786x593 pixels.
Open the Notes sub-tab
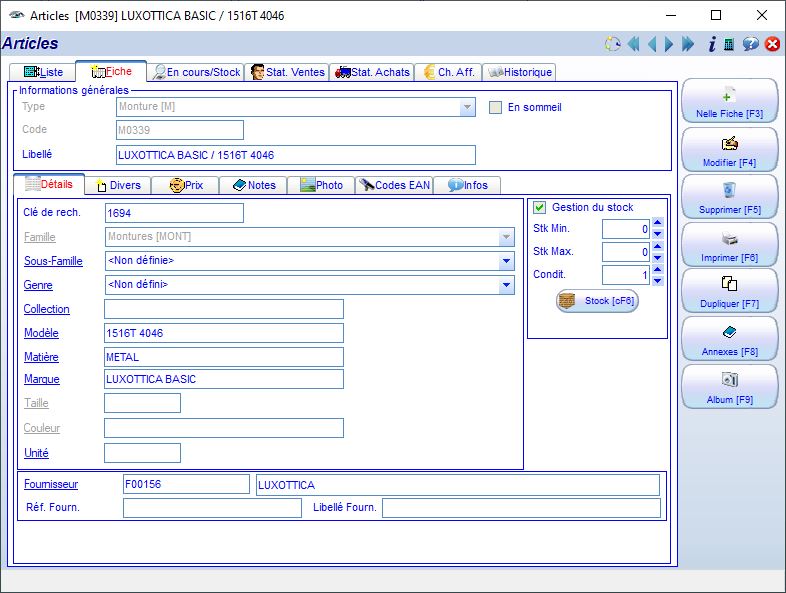point(254,185)
